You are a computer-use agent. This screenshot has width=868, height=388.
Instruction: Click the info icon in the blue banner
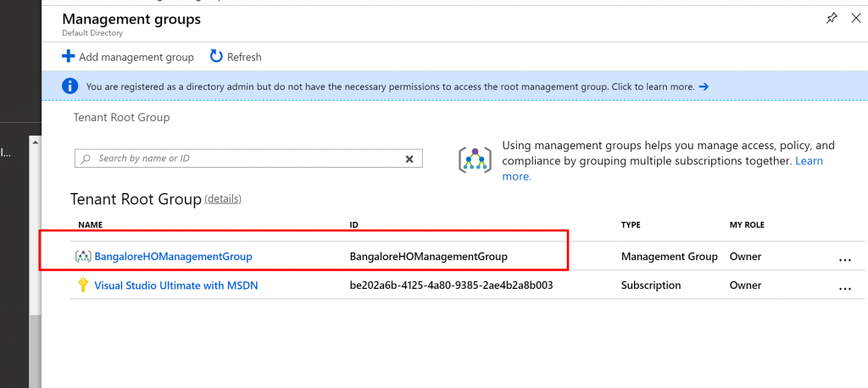(x=70, y=86)
